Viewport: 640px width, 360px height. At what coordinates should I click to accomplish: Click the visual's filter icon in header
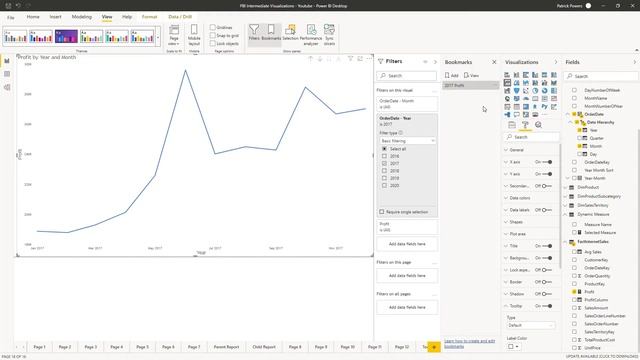pyautogui.click(x=350, y=59)
